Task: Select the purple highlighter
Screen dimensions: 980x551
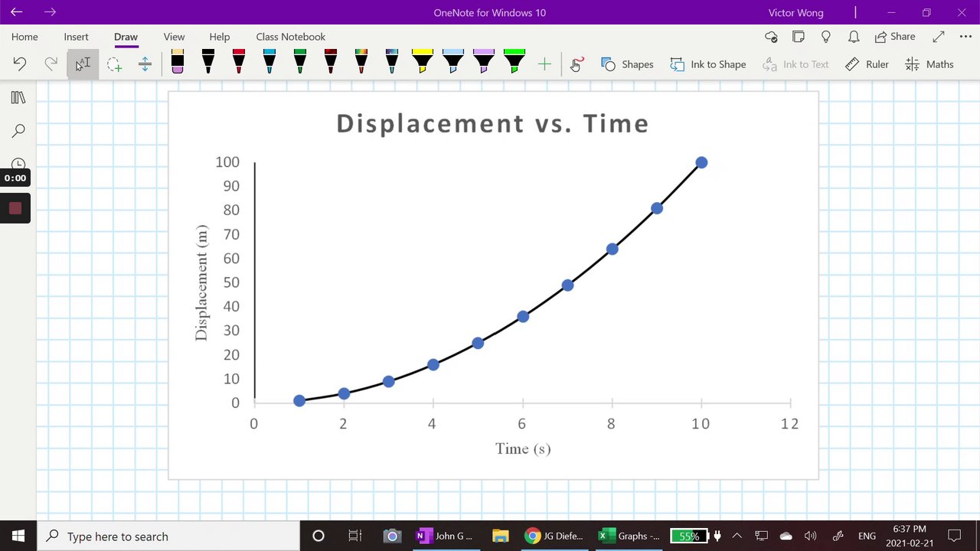Action: coord(484,62)
